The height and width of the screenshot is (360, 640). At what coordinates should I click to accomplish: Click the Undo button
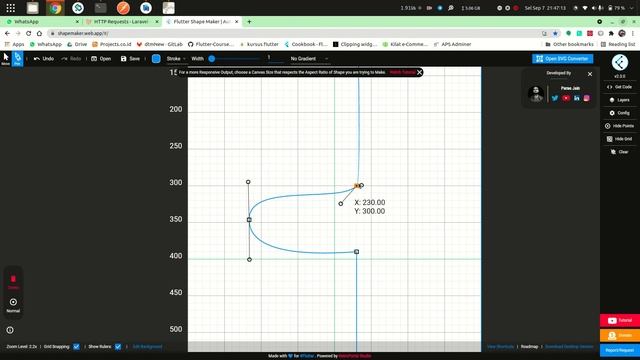[44, 59]
